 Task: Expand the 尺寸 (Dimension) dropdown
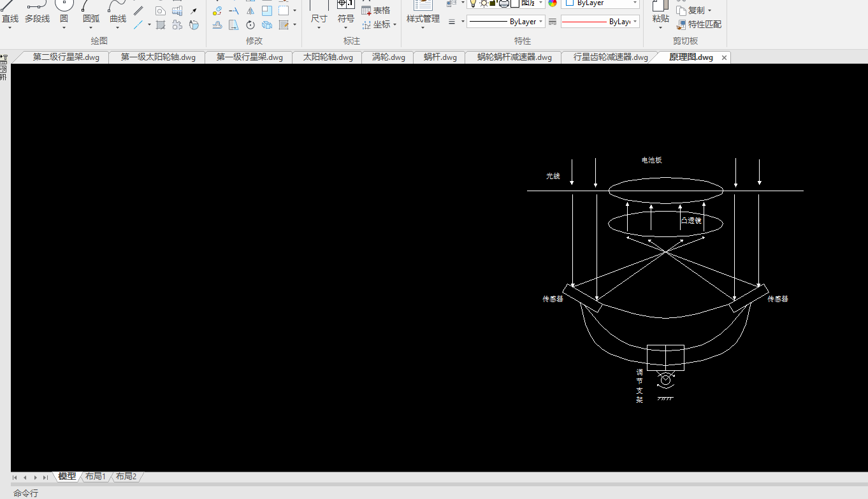[319, 28]
